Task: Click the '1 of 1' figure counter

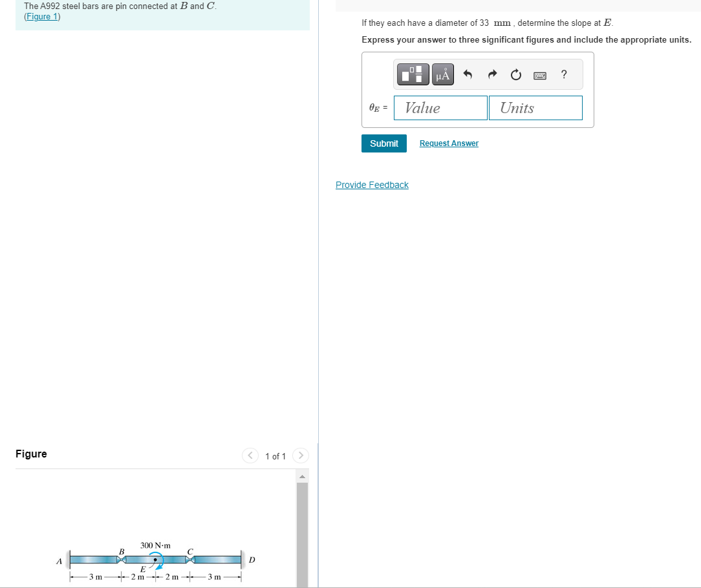Action: coord(275,456)
